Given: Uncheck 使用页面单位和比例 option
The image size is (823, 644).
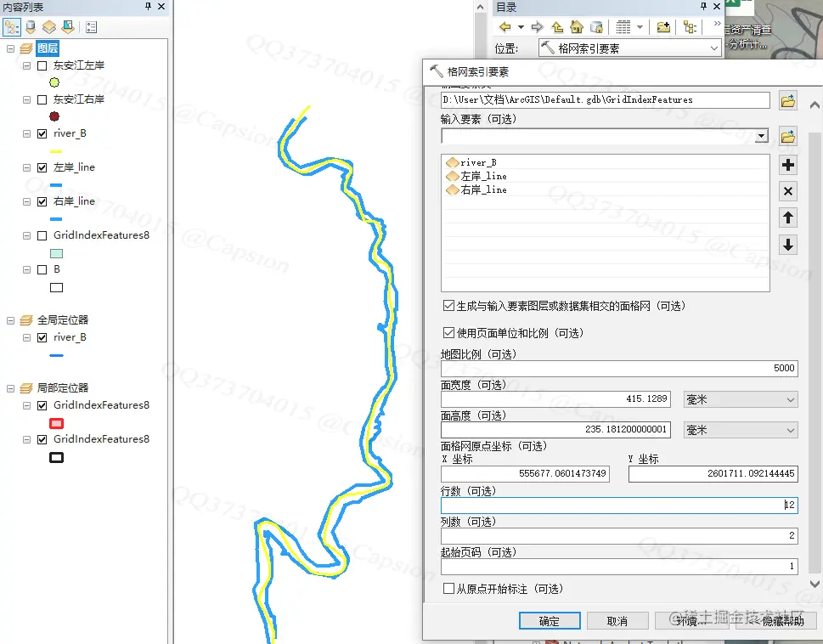Looking at the screenshot, I should [448, 333].
